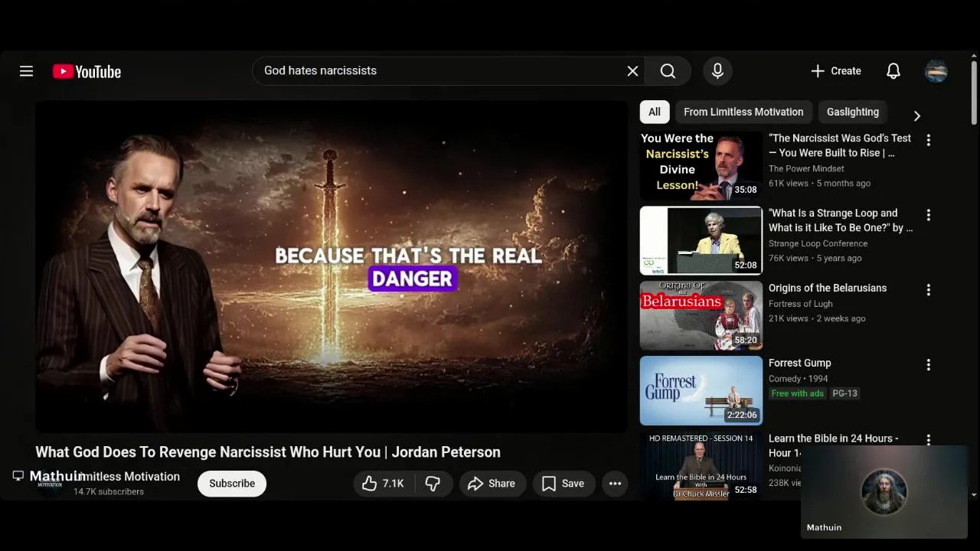Open the hamburger guide menu

point(26,71)
